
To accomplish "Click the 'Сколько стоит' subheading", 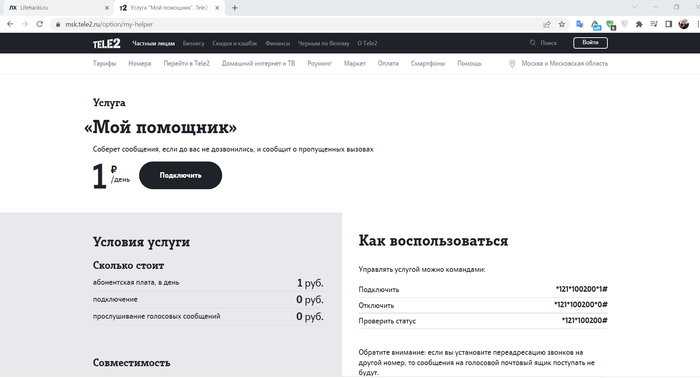I will pos(129,266).
